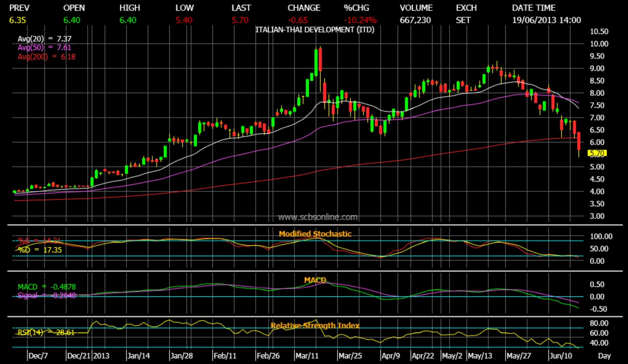The image size is (628, 364).
Task: Click the www.scbsonline.com watermark link
Action: click(318, 217)
